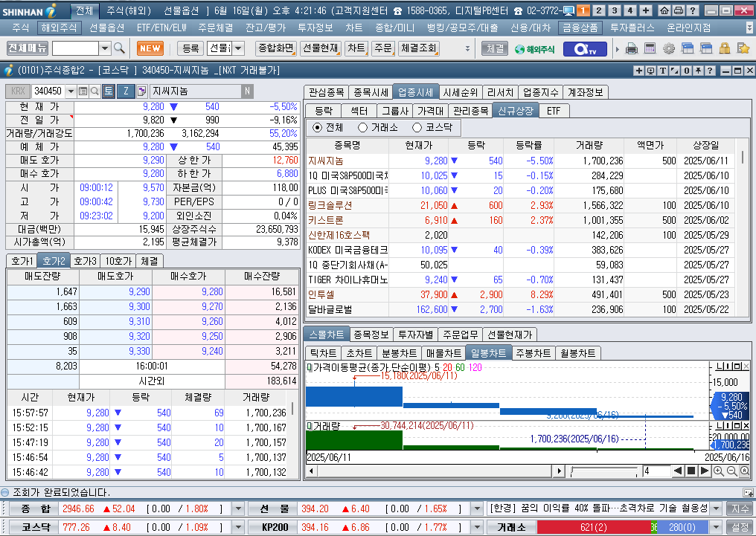The width and height of the screenshot is (756, 536).
Task: Switch to virtual screen 4
Action: click(x=630, y=10)
